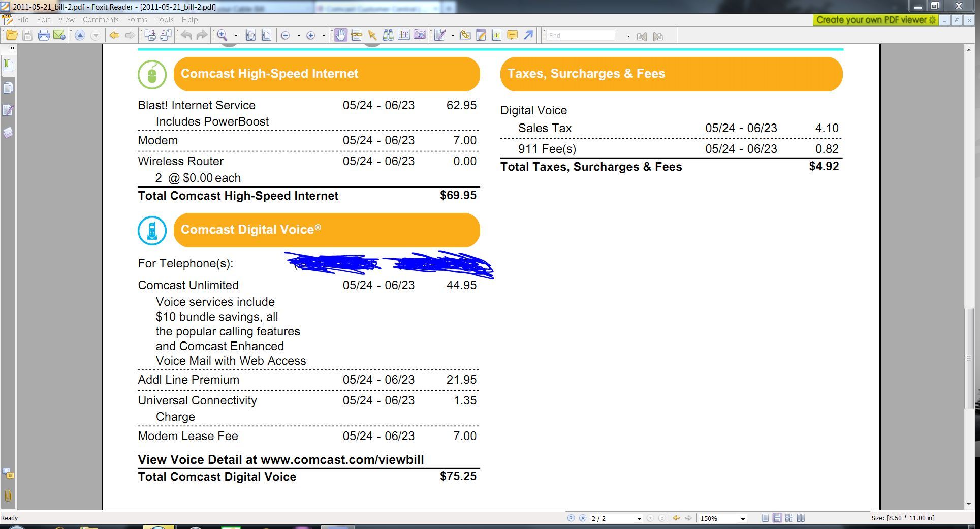
Task: Select the Snapshot camera tool
Action: point(420,35)
